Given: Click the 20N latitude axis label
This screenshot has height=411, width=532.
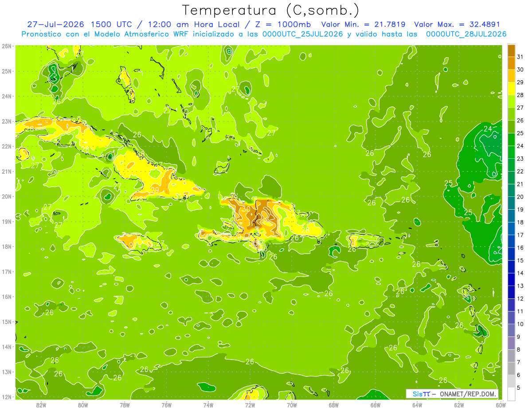Looking at the screenshot, I should click(x=7, y=196).
